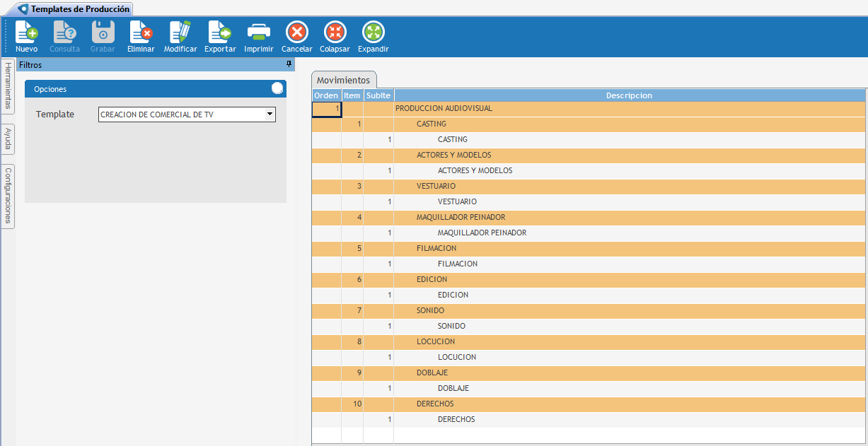The width and height of the screenshot is (868, 446).
Task: Click the Template combo box field
Action: [x=181, y=115]
